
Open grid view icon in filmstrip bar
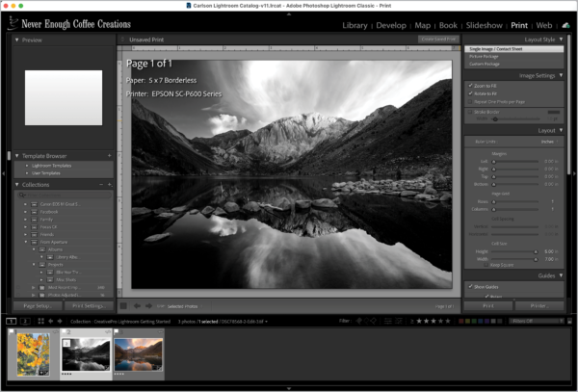click(x=40, y=322)
